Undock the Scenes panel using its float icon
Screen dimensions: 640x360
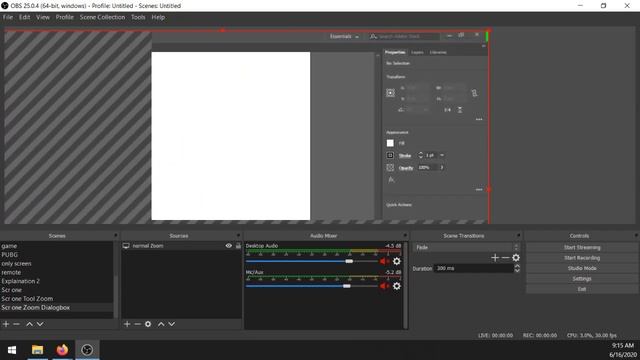tap(116, 236)
